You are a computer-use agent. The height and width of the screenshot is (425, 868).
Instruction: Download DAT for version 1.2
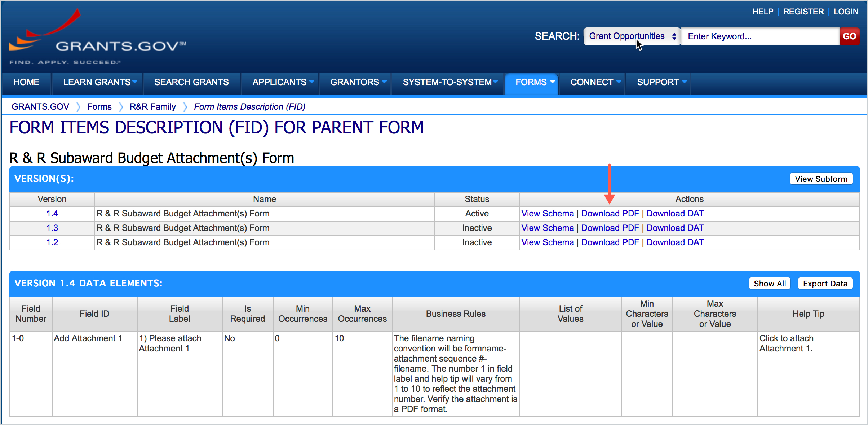[675, 242]
